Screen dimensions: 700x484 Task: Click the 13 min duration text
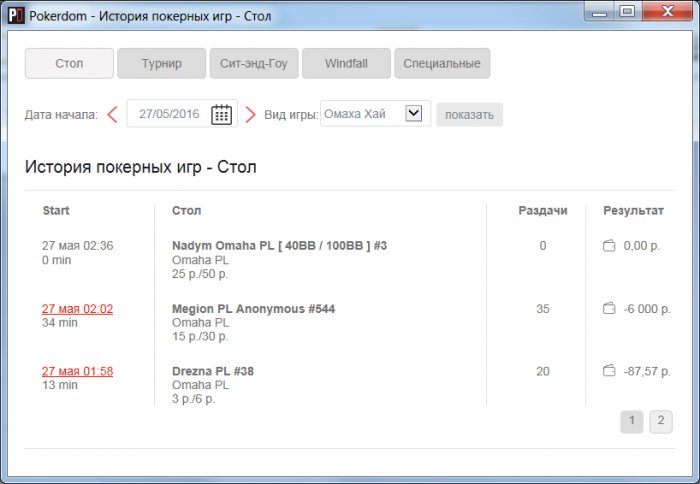[x=60, y=385]
